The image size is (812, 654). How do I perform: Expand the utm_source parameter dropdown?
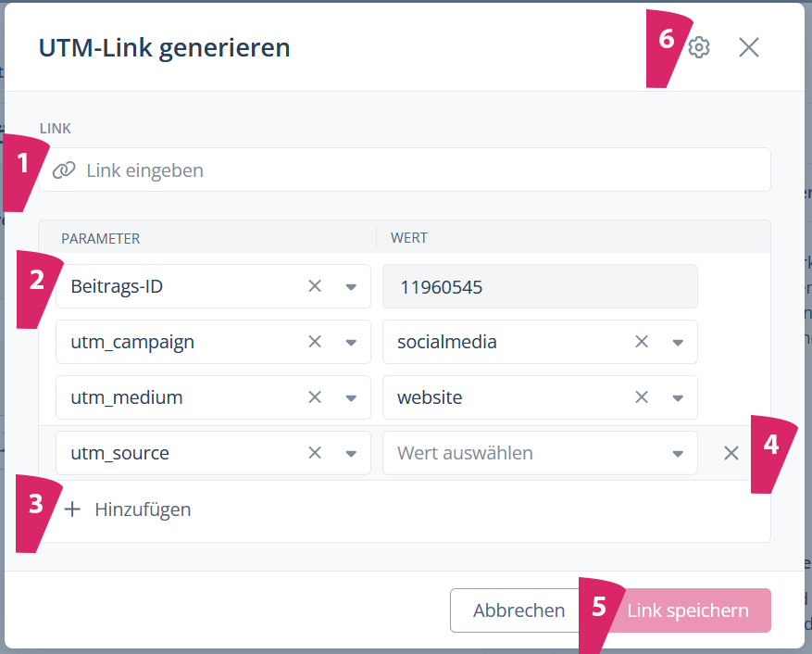tap(351, 454)
